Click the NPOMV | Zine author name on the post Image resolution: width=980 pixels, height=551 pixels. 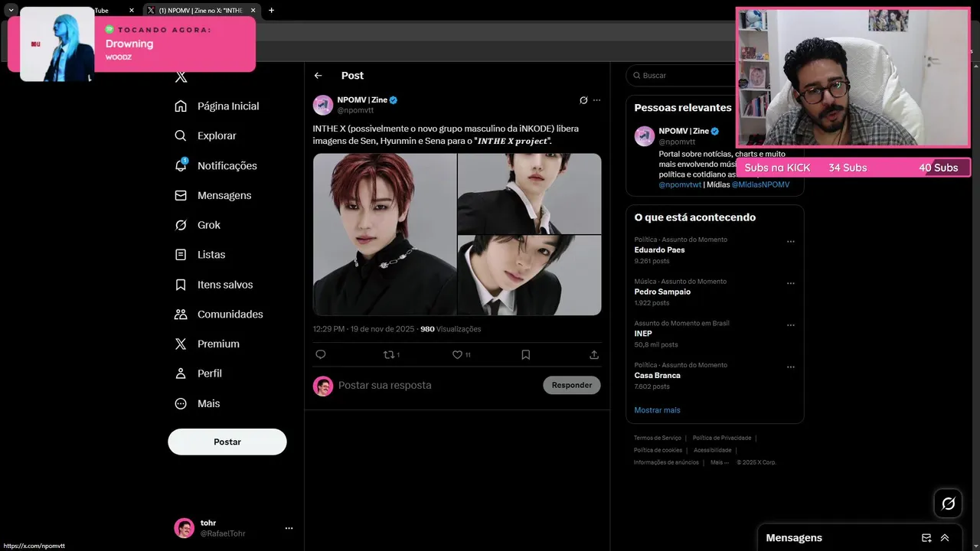pos(362,100)
